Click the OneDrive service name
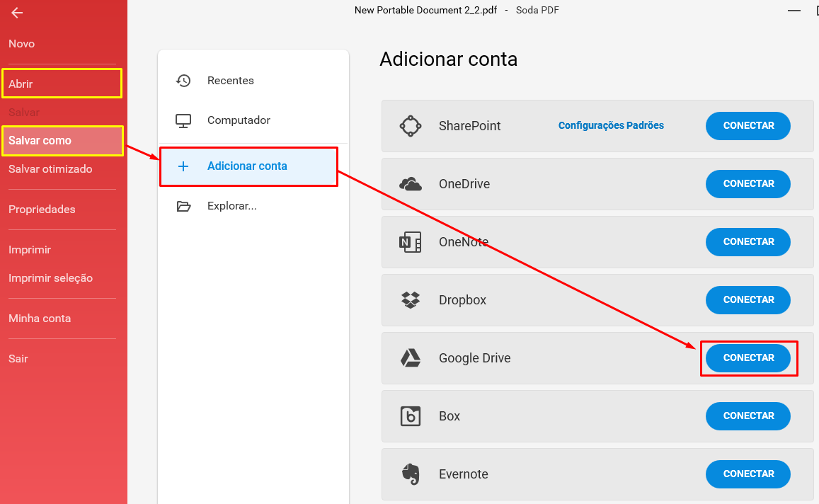The image size is (819, 504). (464, 184)
